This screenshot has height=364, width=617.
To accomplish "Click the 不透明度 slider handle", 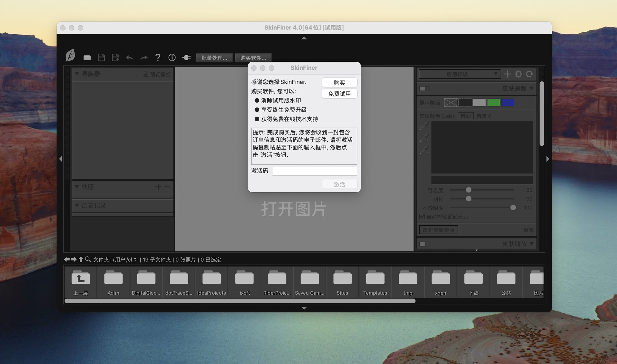I will pyautogui.click(x=513, y=208).
